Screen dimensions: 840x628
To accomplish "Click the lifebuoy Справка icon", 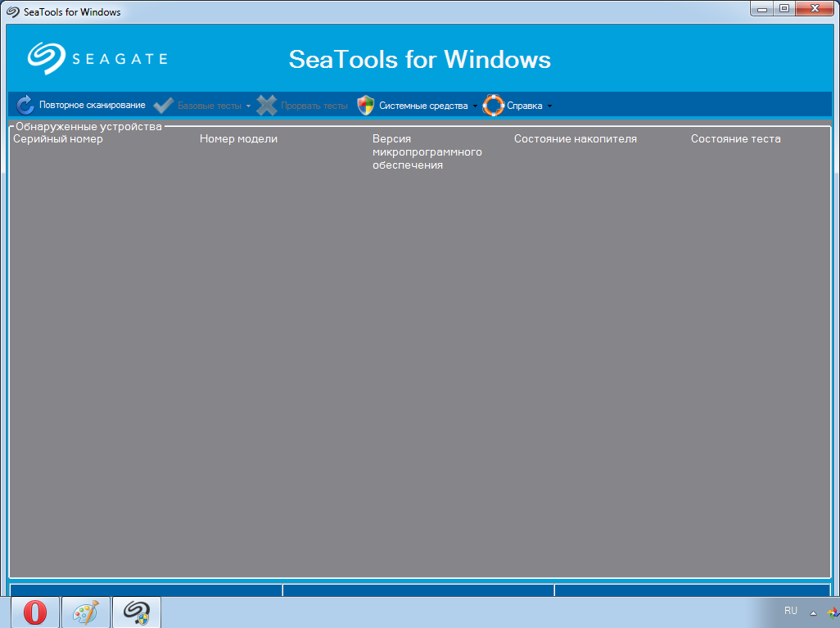I will pyautogui.click(x=494, y=105).
